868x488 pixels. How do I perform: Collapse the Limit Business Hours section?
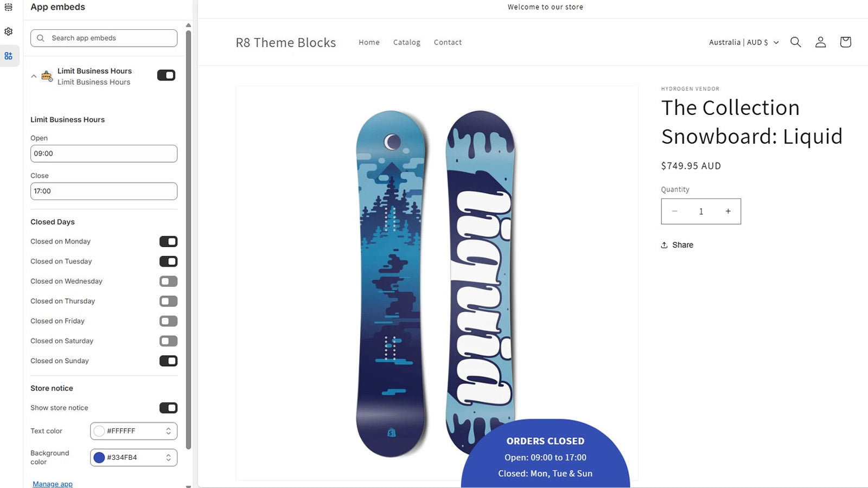34,76
